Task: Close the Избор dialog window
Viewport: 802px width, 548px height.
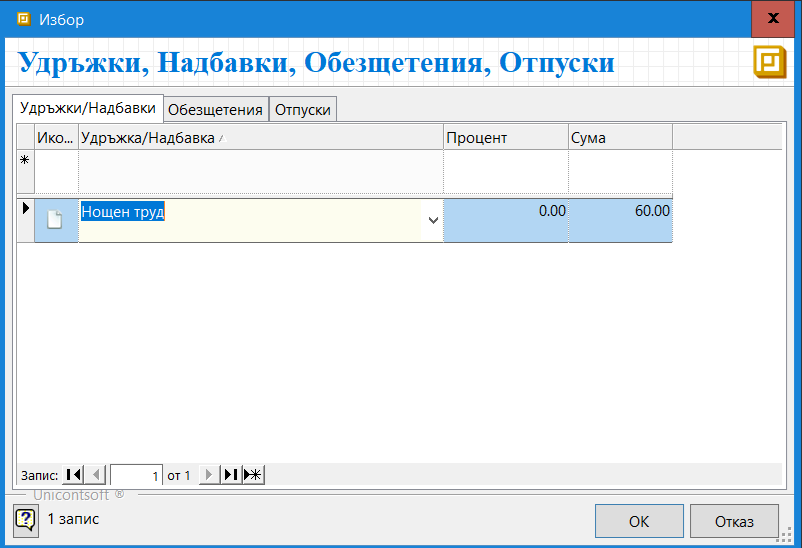Action: [x=773, y=19]
